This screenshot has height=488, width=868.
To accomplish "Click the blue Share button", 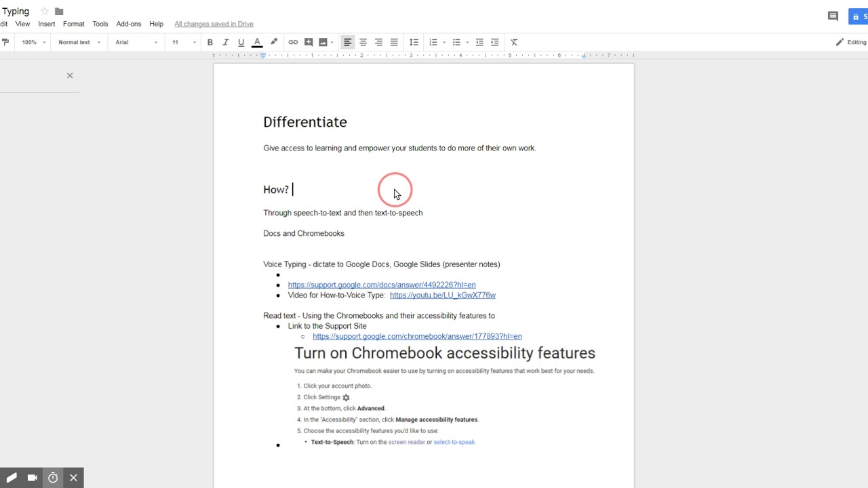I will click(x=859, y=16).
